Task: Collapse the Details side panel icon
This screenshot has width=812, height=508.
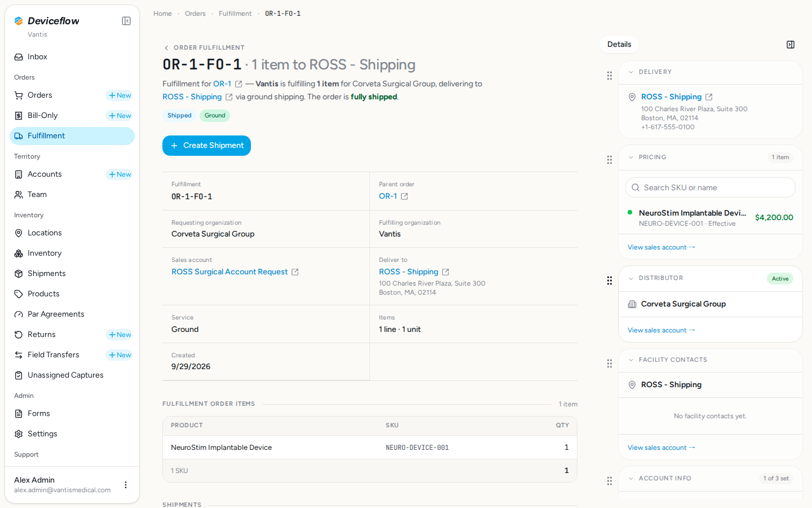Action: point(791,45)
